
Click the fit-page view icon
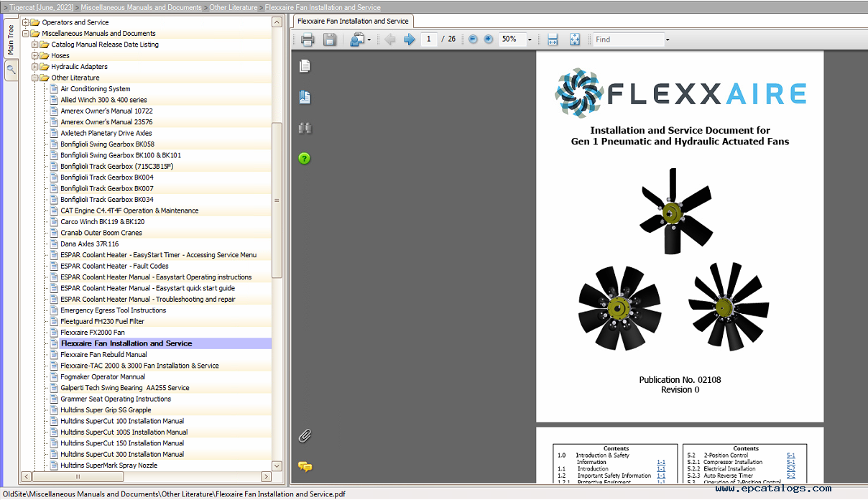click(x=575, y=40)
